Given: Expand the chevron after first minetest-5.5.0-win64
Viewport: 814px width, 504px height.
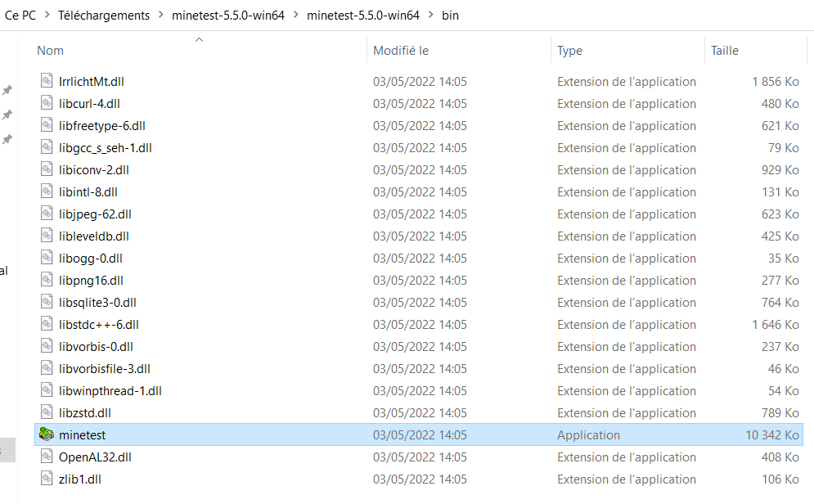Looking at the screenshot, I should (296, 15).
